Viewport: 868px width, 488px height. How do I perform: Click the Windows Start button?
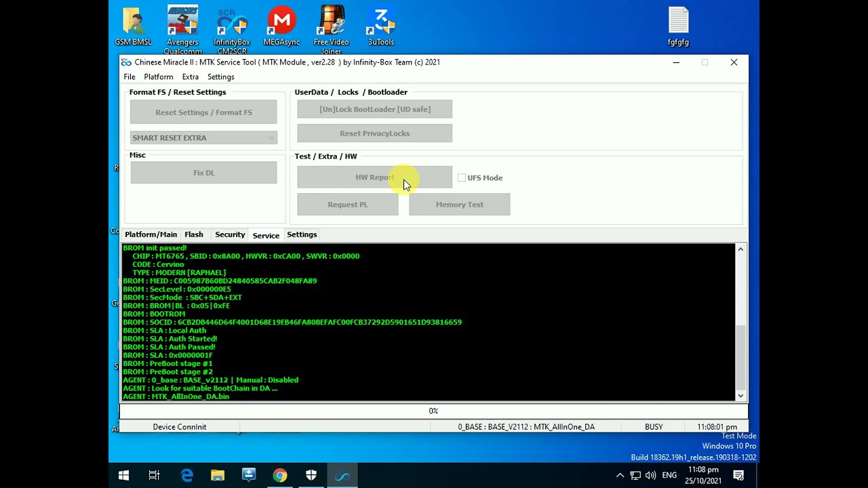pos(123,476)
